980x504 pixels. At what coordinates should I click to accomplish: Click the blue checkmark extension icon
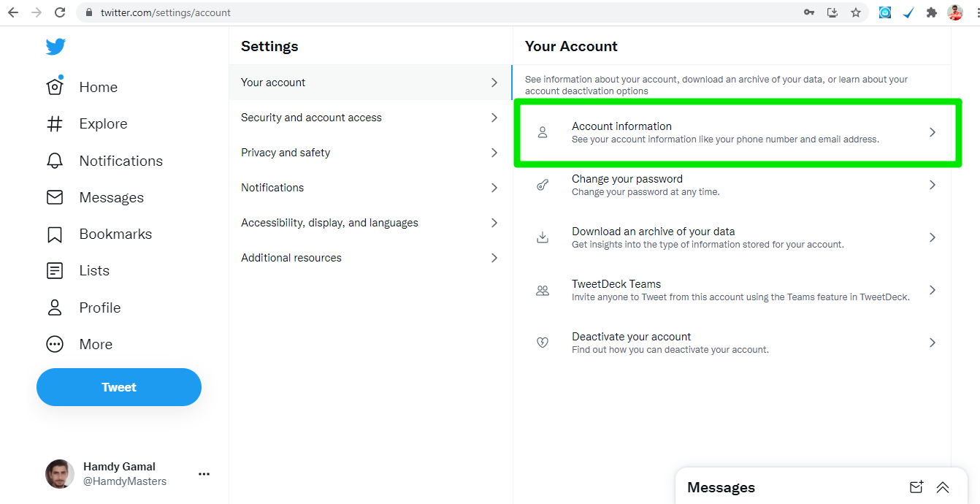click(x=908, y=12)
